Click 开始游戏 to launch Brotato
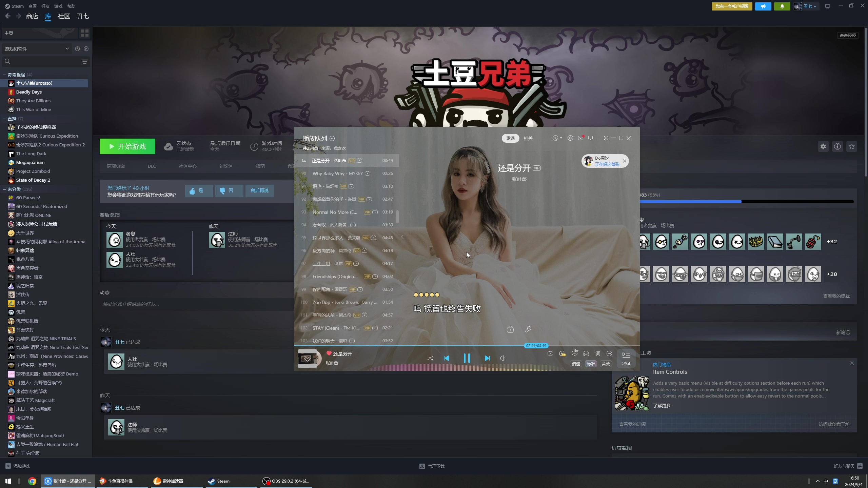Viewport: 868px width, 488px height. [x=127, y=146]
